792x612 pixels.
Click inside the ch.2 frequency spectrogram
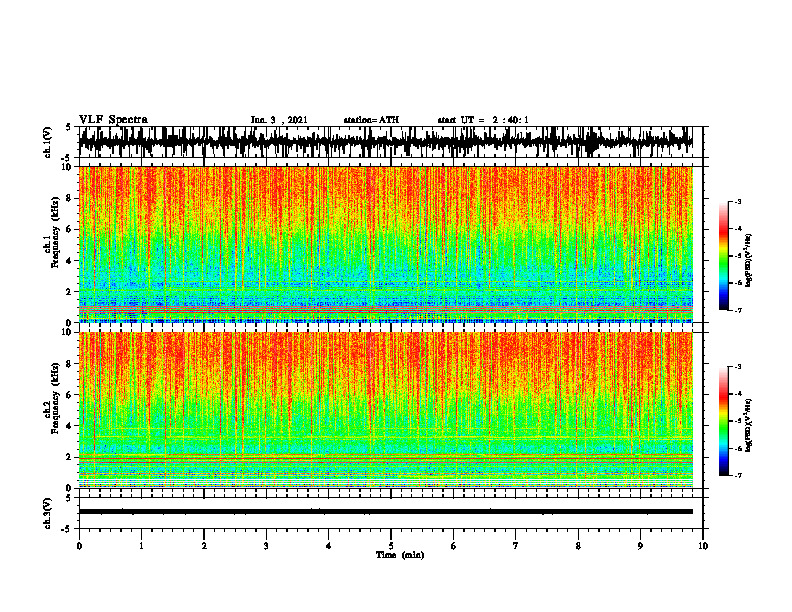(385, 410)
